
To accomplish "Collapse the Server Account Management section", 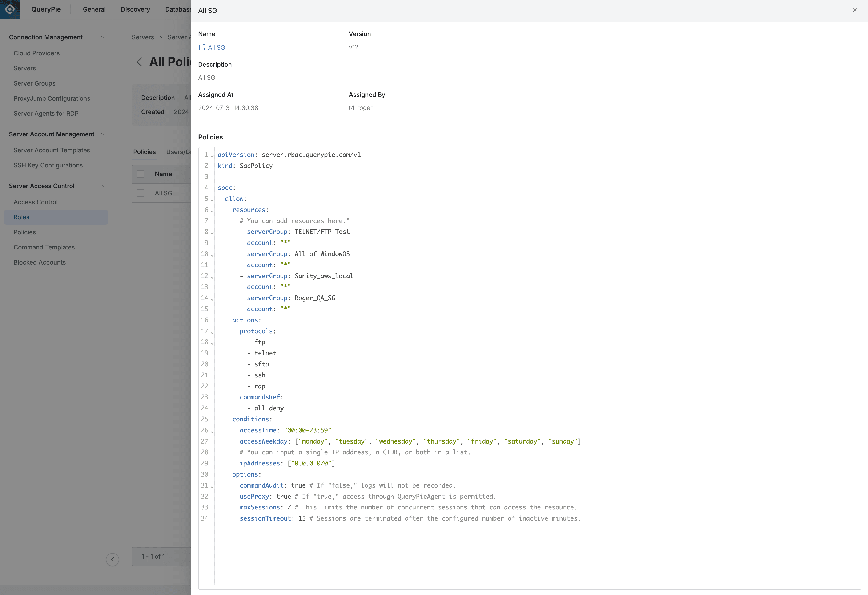I will coord(102,134).
